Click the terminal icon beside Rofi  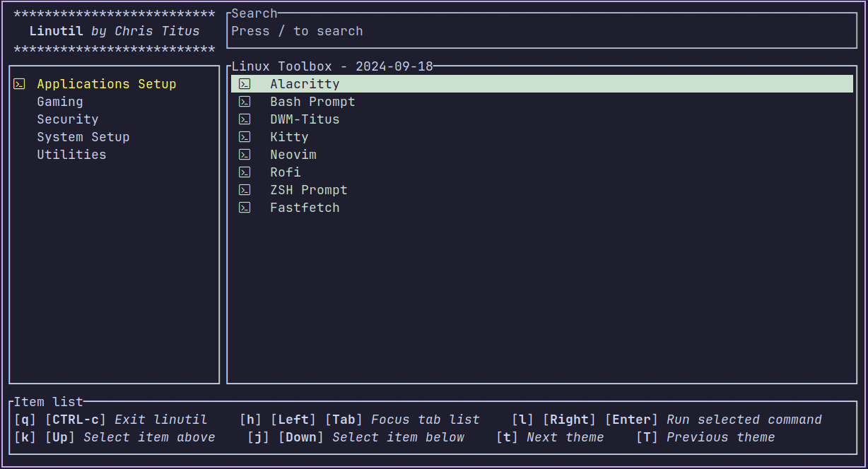245,172
